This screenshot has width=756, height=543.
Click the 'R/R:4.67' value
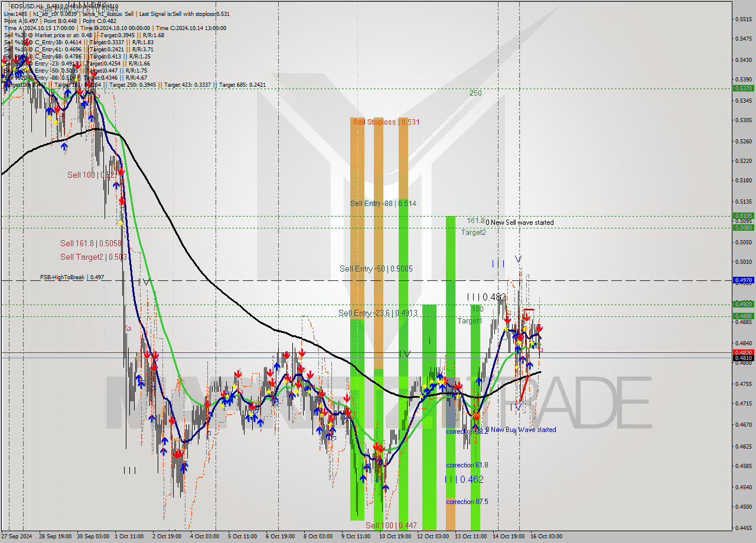pos(135,77)
